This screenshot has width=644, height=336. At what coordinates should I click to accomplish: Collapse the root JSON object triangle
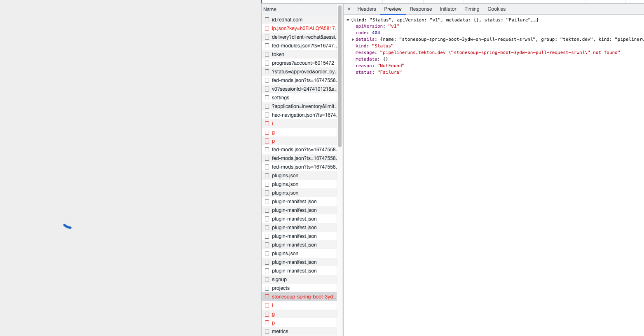(348, 20)
